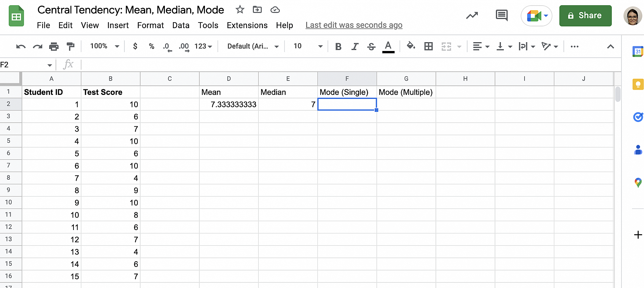Open the font family dropdown
The height and width of the screenshot is (288, 644).
253,46
